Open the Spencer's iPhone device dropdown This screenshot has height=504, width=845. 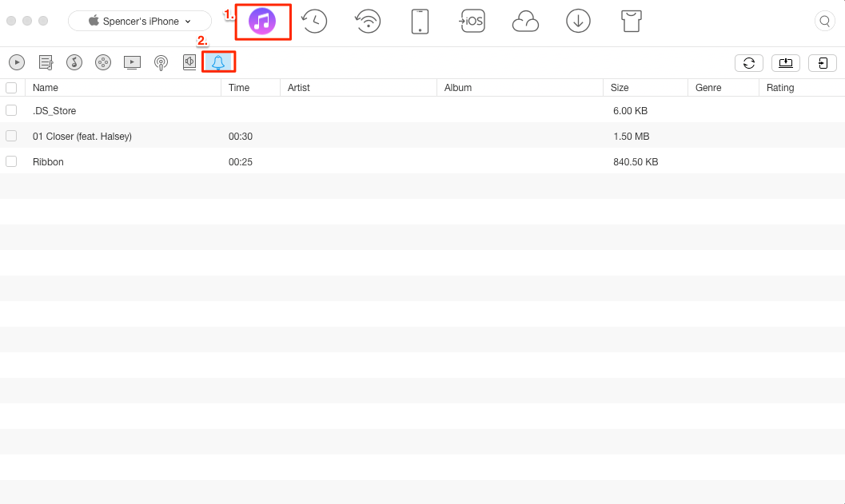click(x=140, y=21)
